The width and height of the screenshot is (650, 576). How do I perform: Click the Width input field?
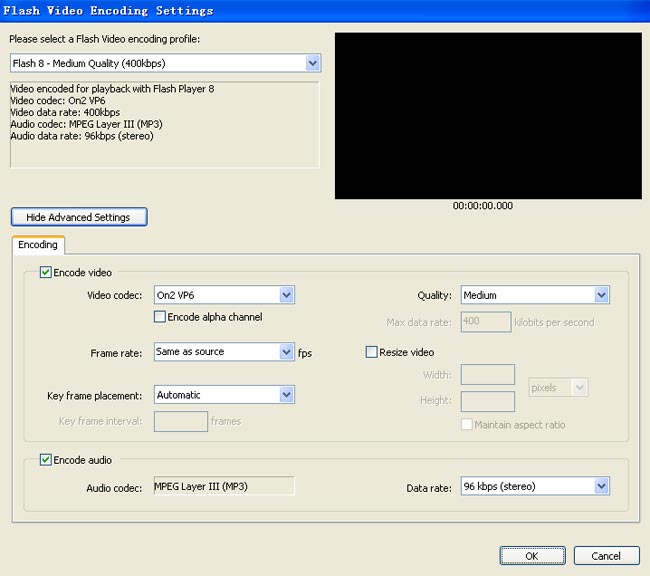pos(488,374)
